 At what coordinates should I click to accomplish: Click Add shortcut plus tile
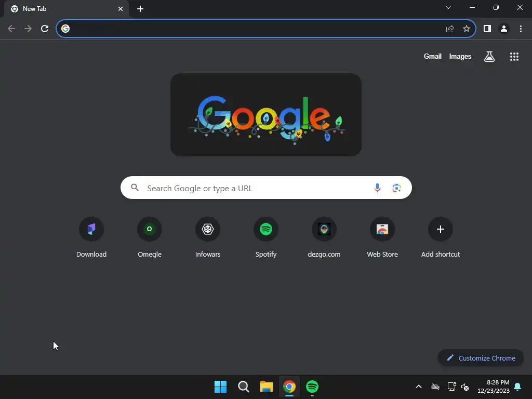coord(441,237)
